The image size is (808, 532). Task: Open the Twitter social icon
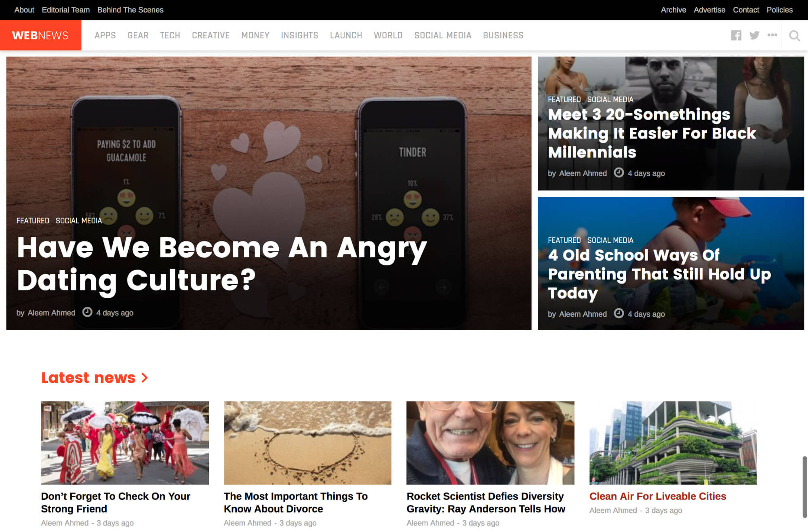click(x=754, y=36)
